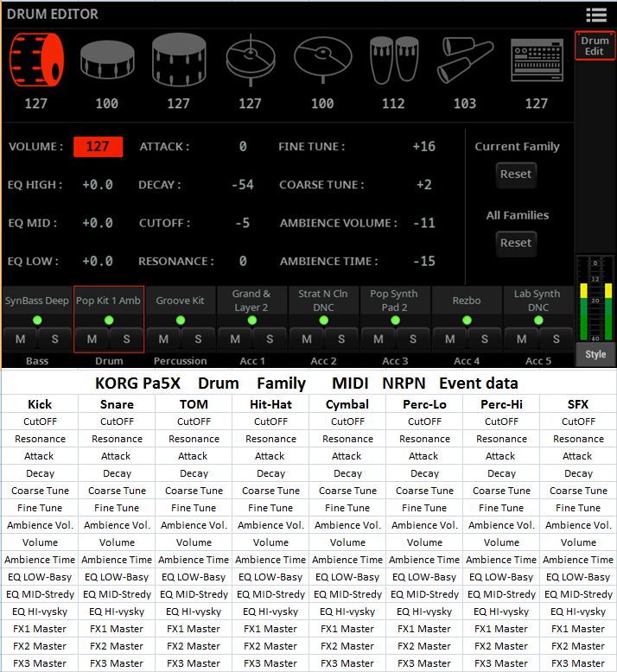617x672 pixels.
Task: Solo the Bass track
Action: coord(55,339)
